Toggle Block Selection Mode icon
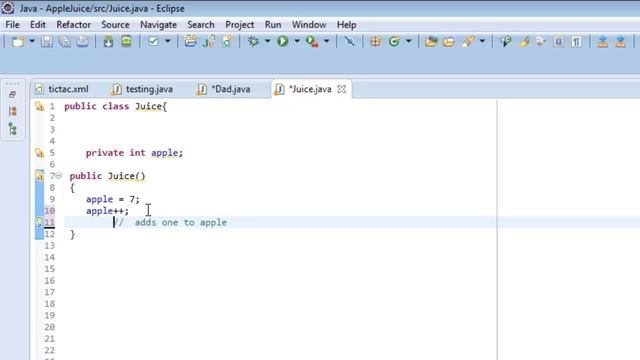Image resolution: width=640 pixels, height=360 pixels. 558,42
